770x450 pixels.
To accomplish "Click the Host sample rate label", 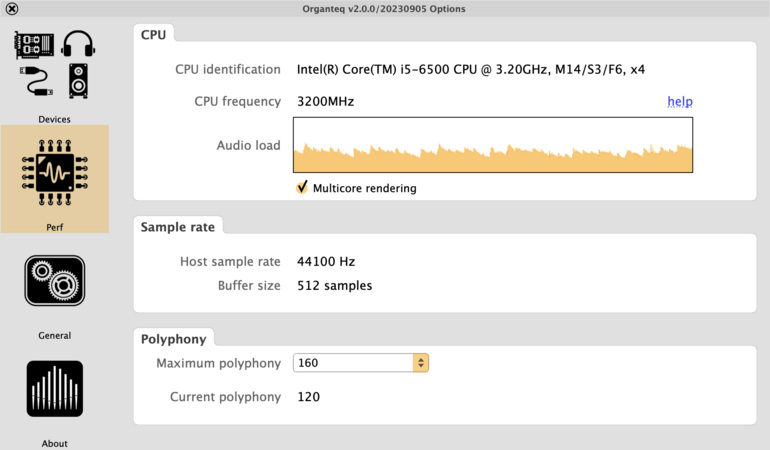I will (x=230, y=261).
